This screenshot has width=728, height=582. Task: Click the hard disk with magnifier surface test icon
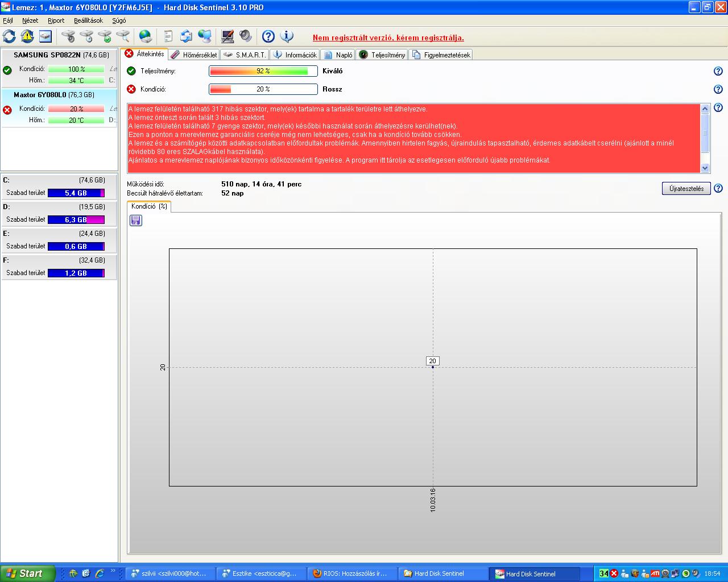(x=123, y=36)
